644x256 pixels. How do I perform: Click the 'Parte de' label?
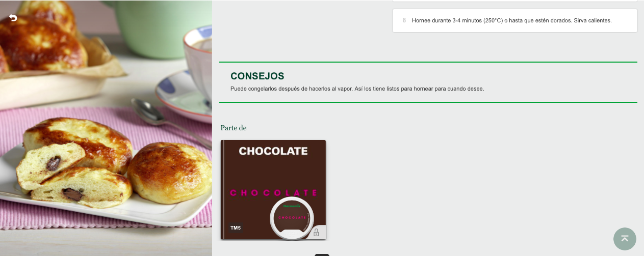click(234, 128)
